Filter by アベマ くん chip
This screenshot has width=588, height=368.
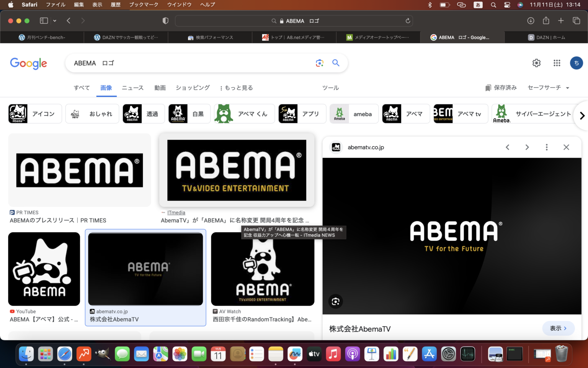(x=244, y=114)
